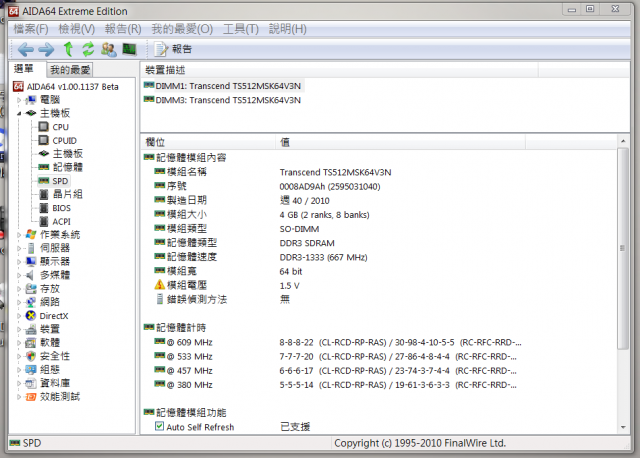Click the vertical scrollbar thumb in details

pyautogui.click(x=622, y=249)
